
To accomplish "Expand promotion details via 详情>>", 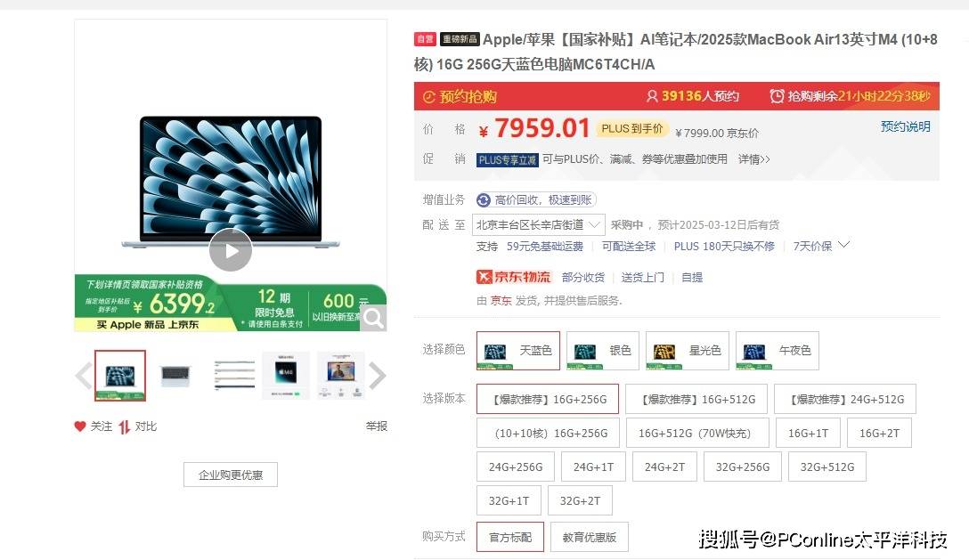I will pos(754,159).
